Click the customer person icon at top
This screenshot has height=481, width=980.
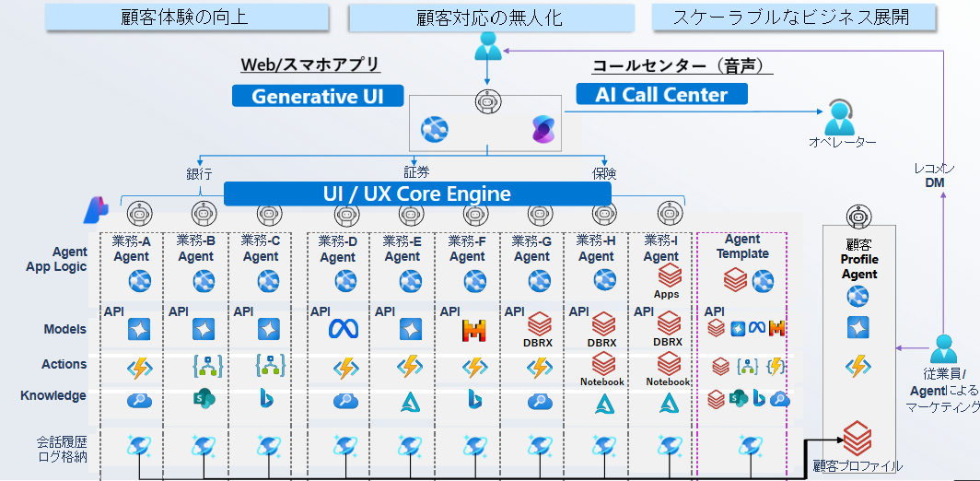click(x=487, y=46)
